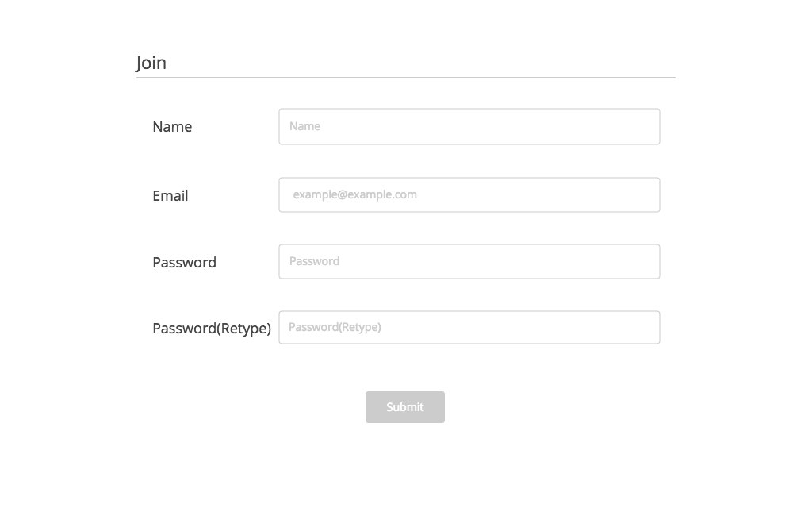
Task: Click the "Name" placeholder inside first box
Action: pos(304,126)
